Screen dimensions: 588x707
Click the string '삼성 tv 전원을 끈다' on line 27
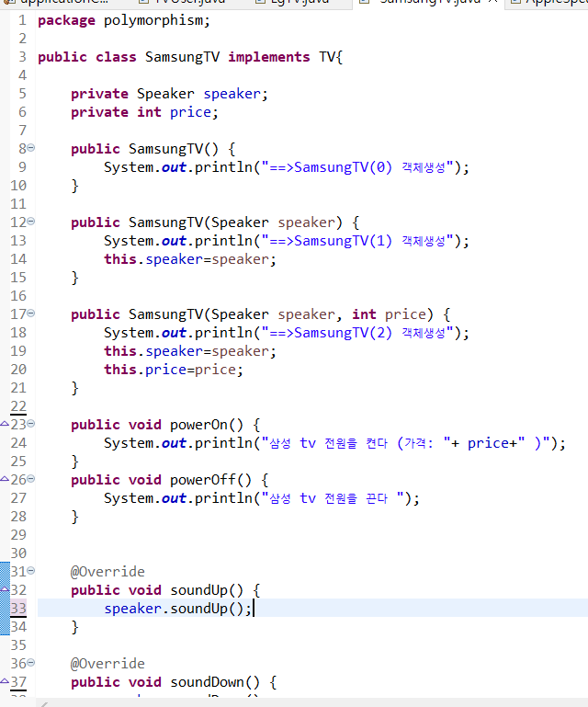[329, 498]
